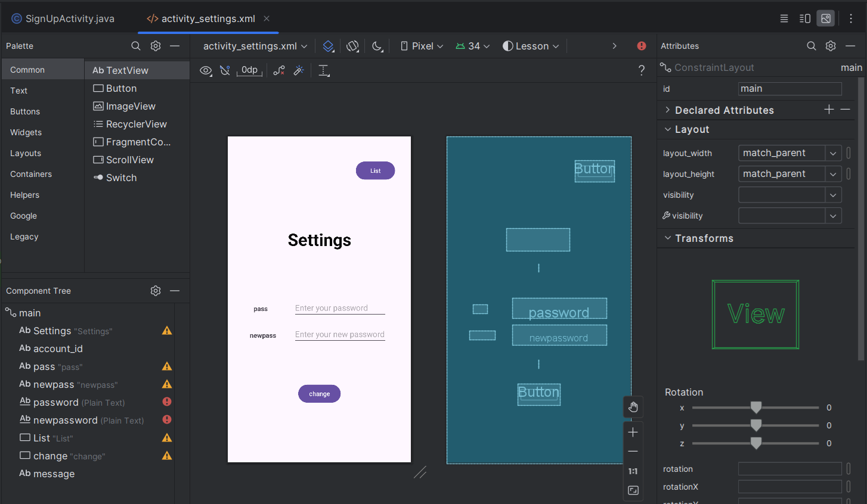The height and width of the screenshot is (504, 867).
Task: Open the Lesson theme dropdown
Action: [531, 46]
